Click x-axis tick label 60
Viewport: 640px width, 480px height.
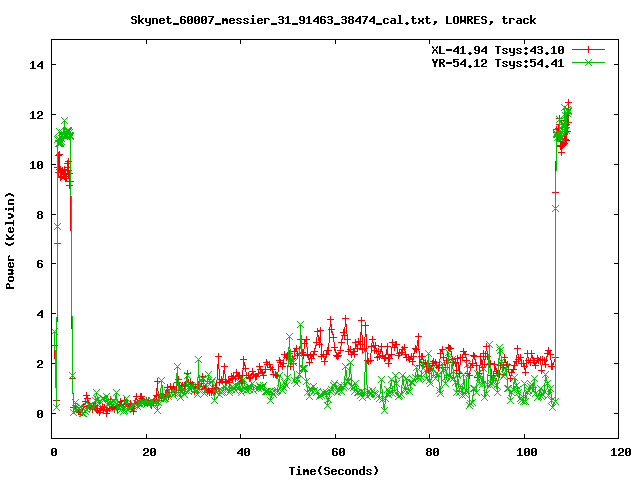338,452
